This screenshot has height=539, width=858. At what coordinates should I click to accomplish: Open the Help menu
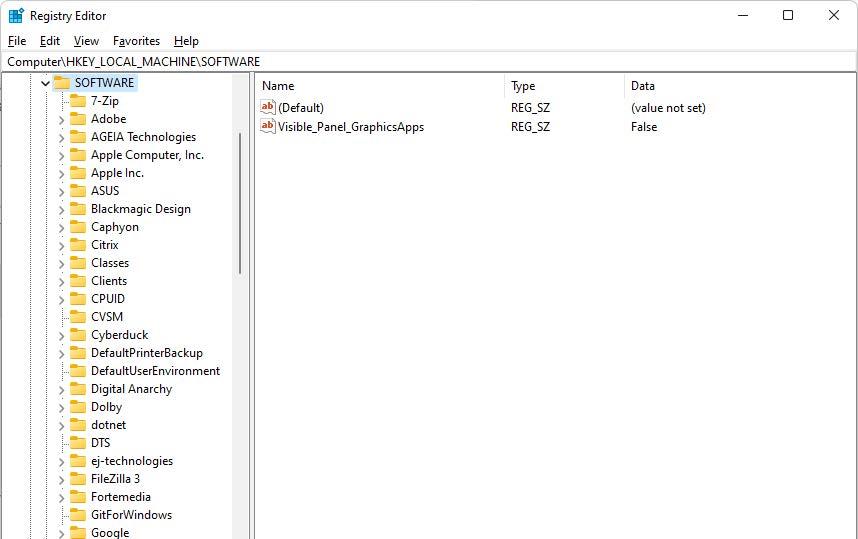click(186, 41)
